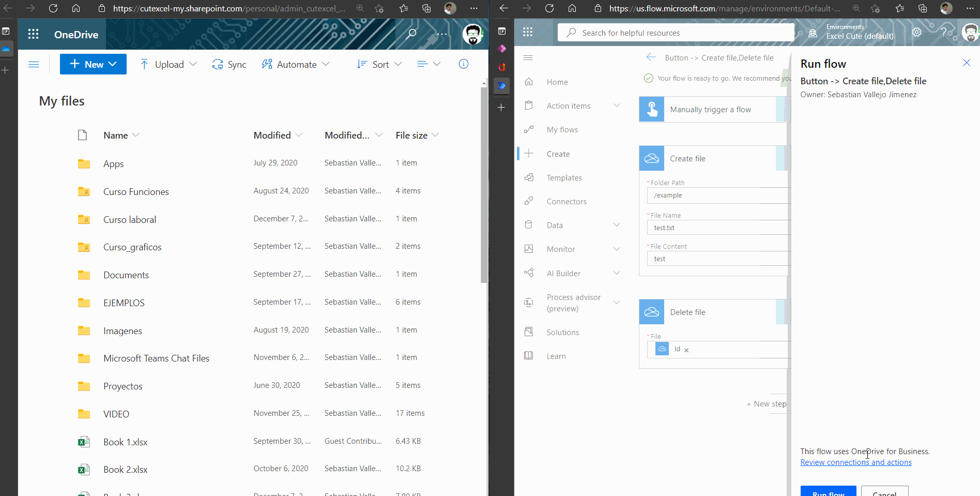Image resolution: width=980 pixels, height=496 pixels.
Task: Open Templates in left navigation
Action: point(564,177)
